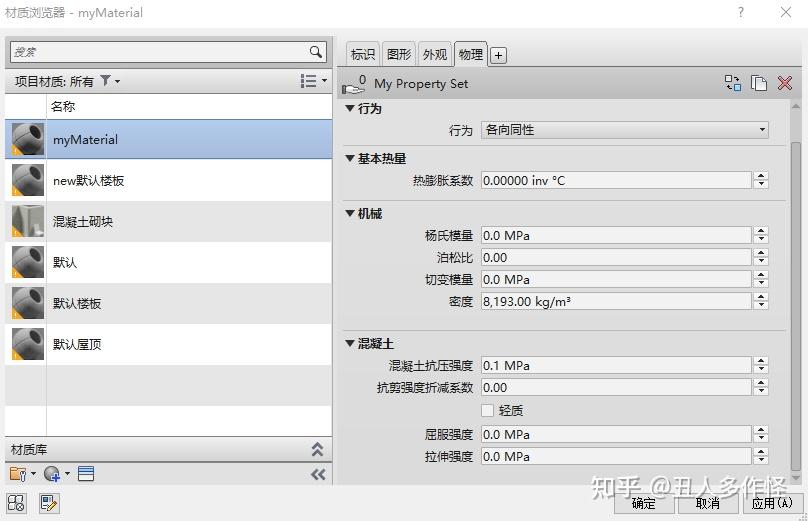The height and width of the screenshot is (521, 808).
Task: Click the 杨氏模量 spinner arrows
Action: click(x=761, y=236)
